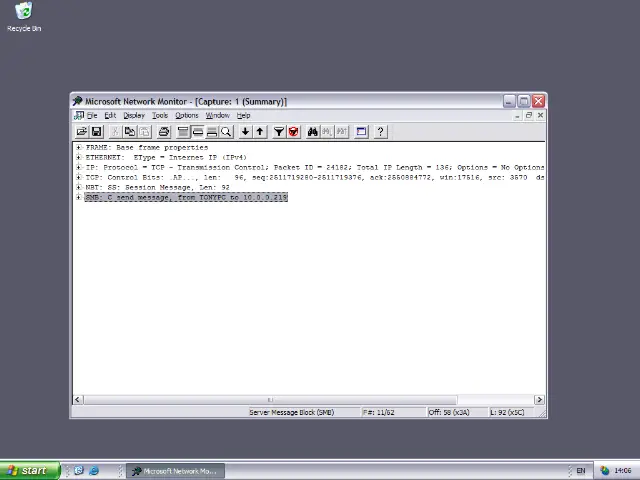Open the Help menu
Screen dimensions: 640x480
[244, 116]
